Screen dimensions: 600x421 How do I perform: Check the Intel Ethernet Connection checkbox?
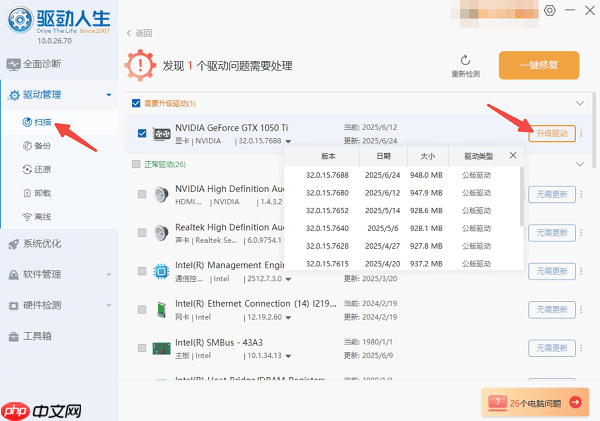pyautogui.click(x=142, y=309)
